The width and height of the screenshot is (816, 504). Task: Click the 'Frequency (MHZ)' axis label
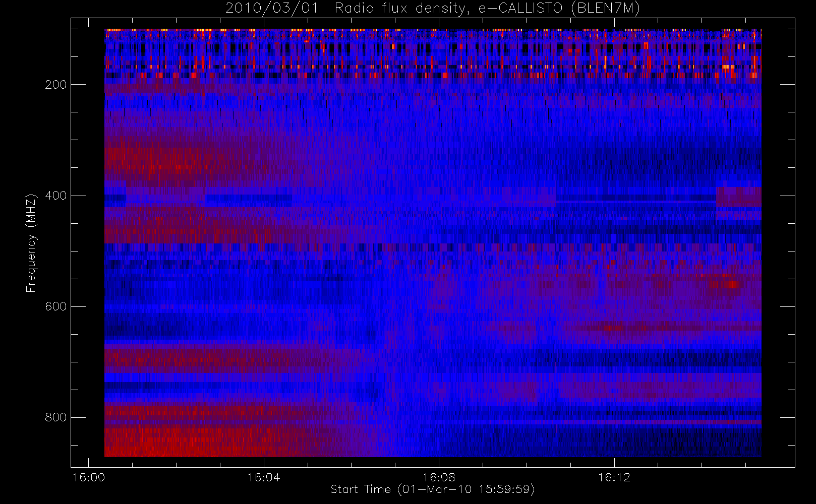click(31, 243)
